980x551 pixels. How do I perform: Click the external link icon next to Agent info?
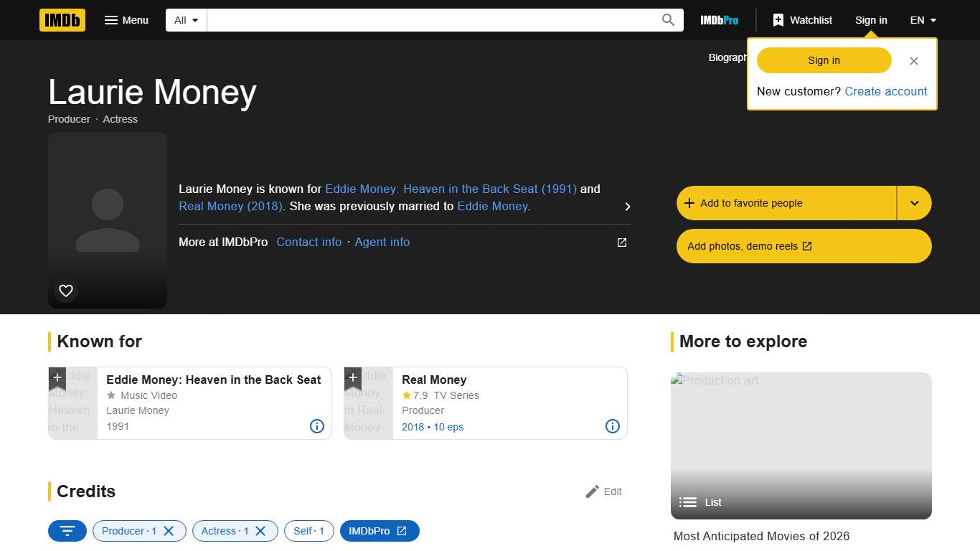(x=621, y=242)
